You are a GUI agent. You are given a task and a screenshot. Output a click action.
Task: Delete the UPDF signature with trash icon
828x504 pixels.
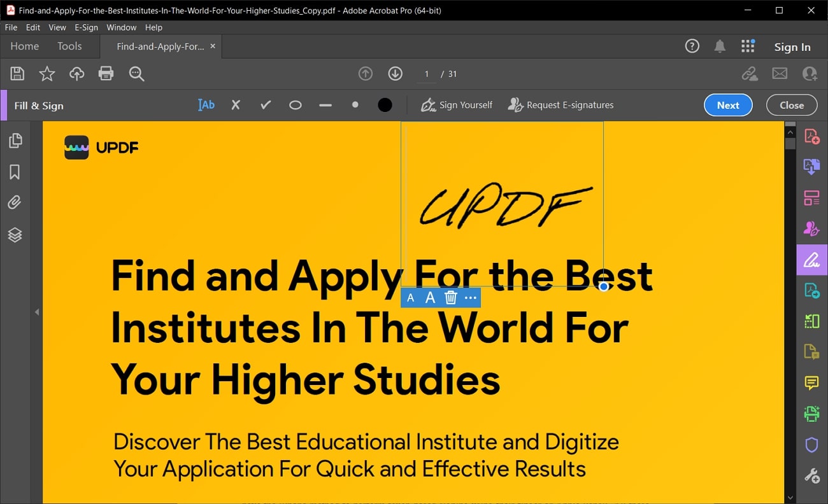tap(450, 297)
